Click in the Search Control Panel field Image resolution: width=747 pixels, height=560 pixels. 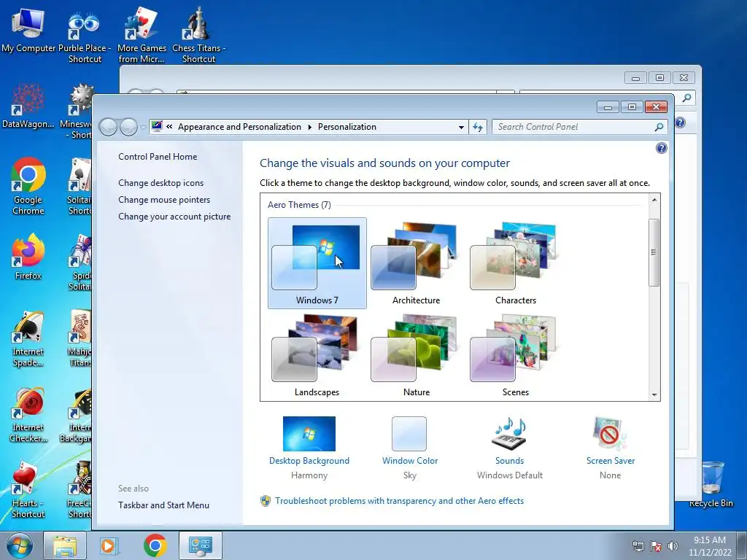click(573, 127)
